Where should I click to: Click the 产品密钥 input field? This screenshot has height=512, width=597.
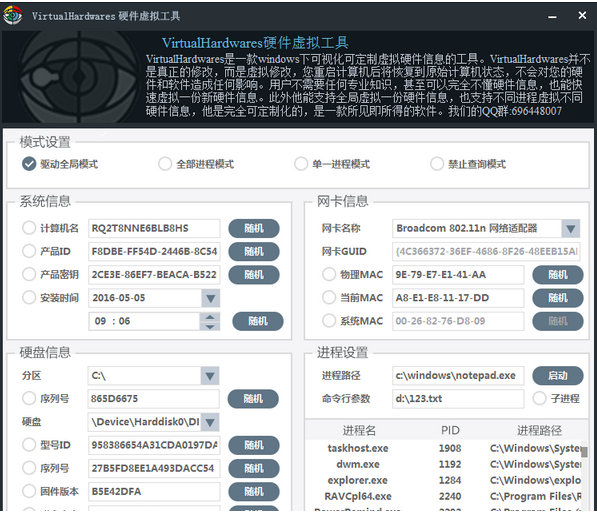click(x=154, y=274)
